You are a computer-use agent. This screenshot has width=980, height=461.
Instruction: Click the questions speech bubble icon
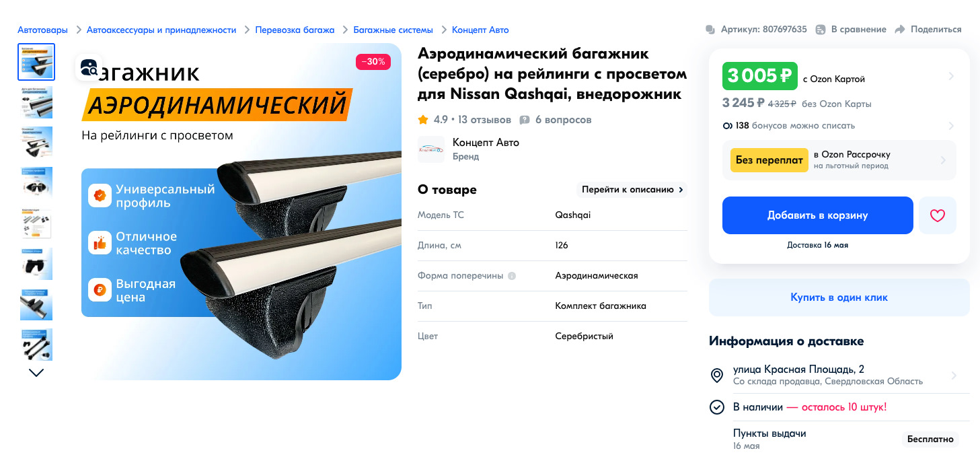[525, 120]
